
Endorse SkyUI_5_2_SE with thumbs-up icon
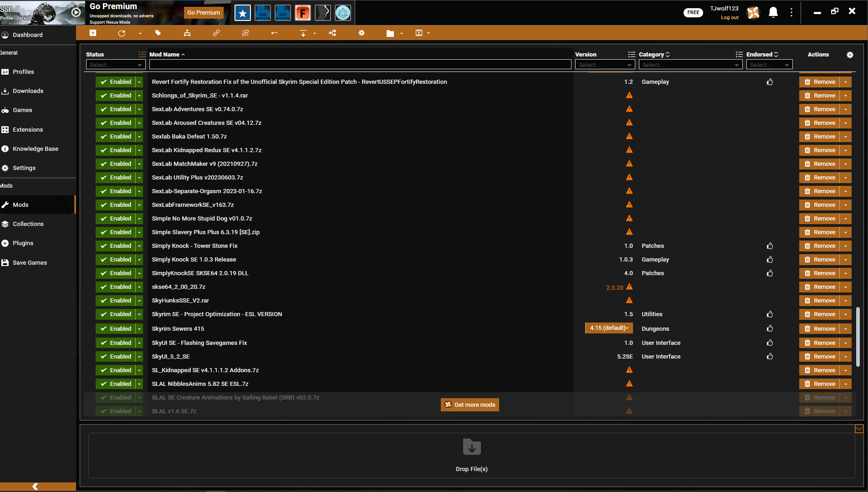coord(770,357)
